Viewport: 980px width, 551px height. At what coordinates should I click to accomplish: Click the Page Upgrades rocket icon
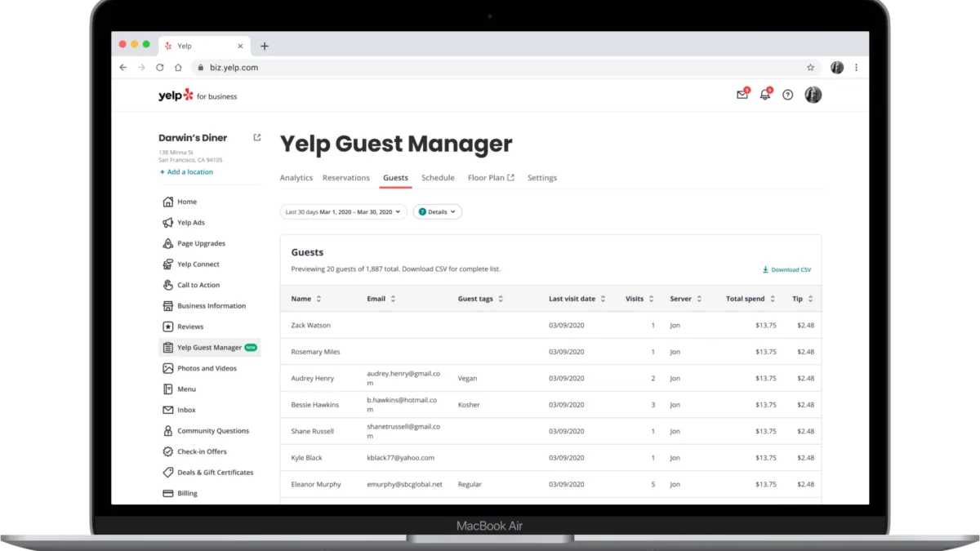168,243
